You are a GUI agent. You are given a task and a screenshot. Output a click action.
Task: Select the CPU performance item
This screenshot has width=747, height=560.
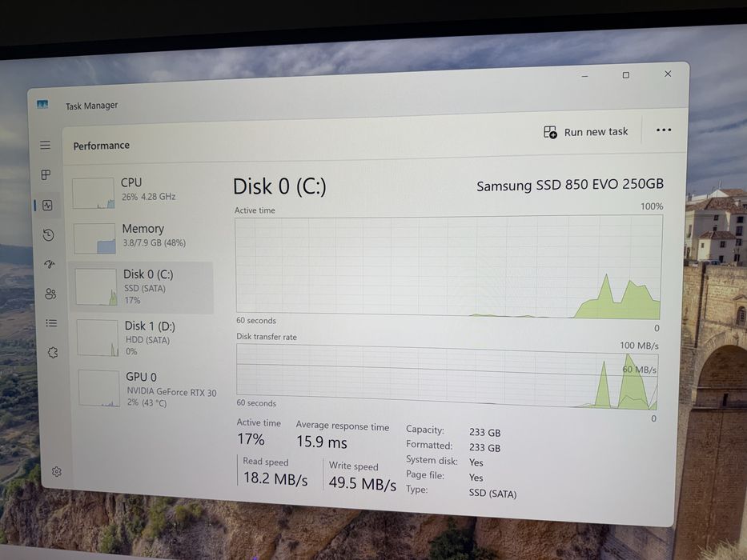coord(141,192)
